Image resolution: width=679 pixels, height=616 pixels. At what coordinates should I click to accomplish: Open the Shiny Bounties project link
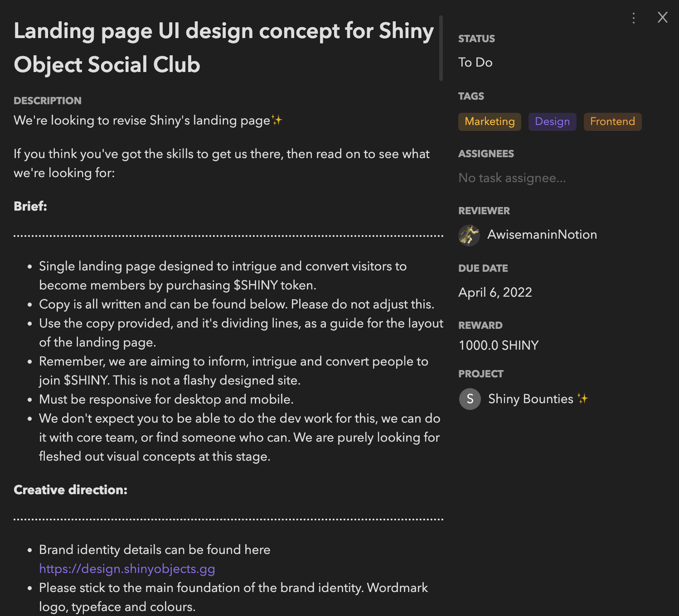point(538,399)
